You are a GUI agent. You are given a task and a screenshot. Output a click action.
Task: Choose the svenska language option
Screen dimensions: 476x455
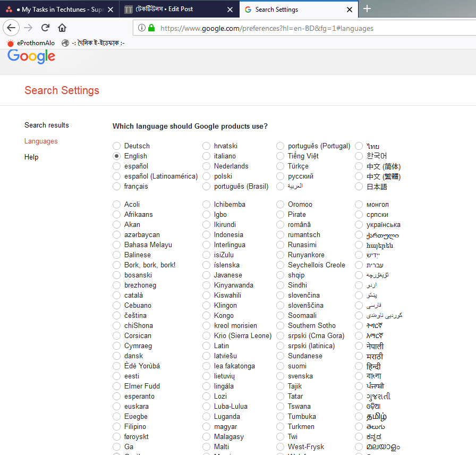point(280,376)
